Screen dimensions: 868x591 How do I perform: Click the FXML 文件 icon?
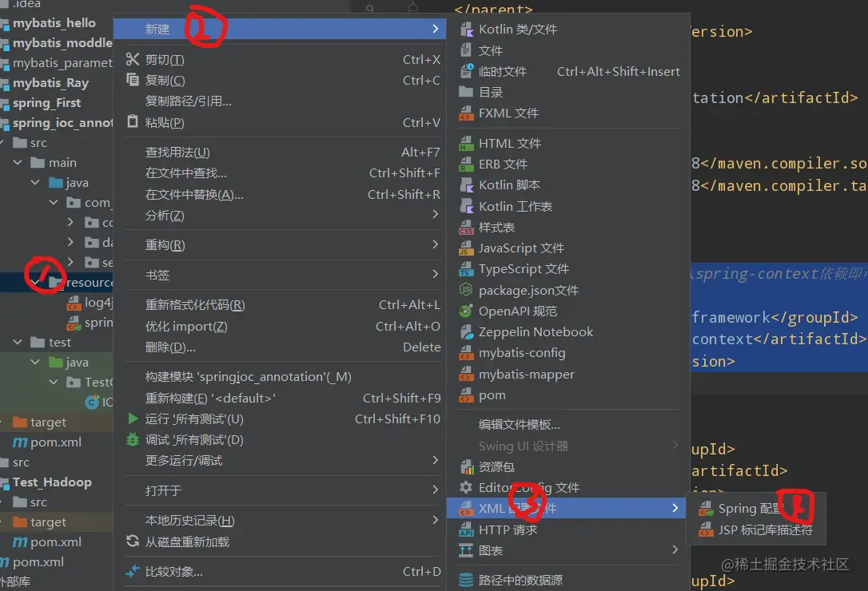click(x=467, y=113)
